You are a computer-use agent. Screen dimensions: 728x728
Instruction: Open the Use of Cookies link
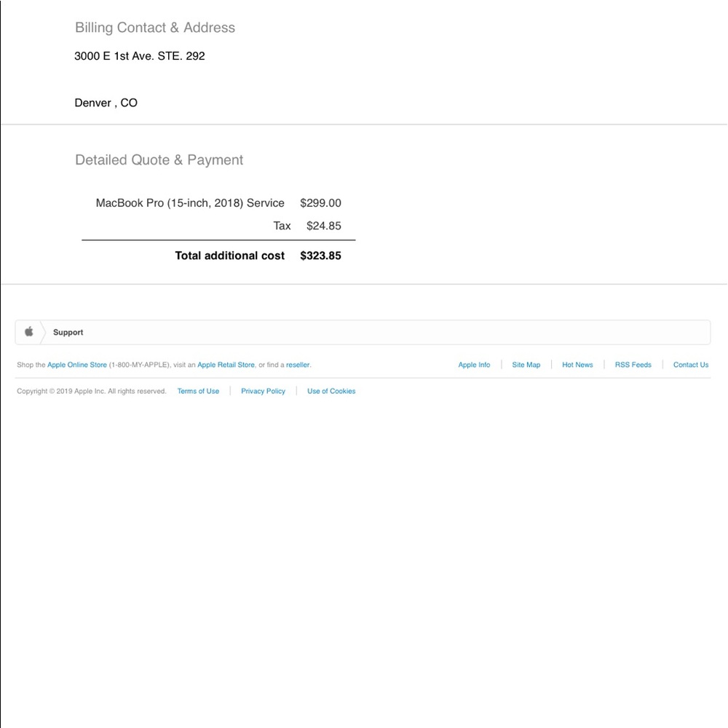click(x=331, y=392)
